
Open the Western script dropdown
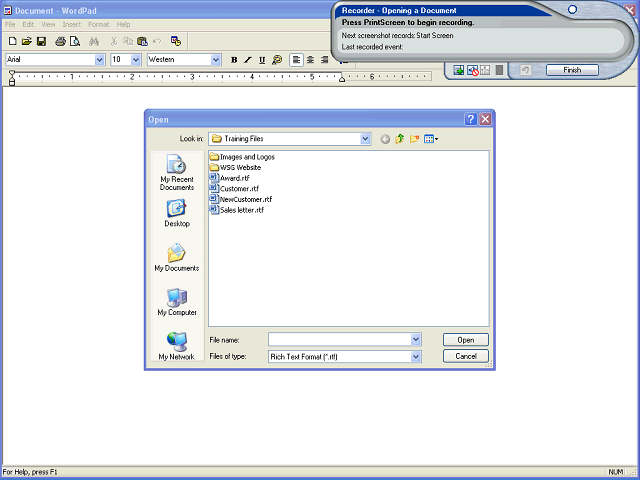point(216,60)
